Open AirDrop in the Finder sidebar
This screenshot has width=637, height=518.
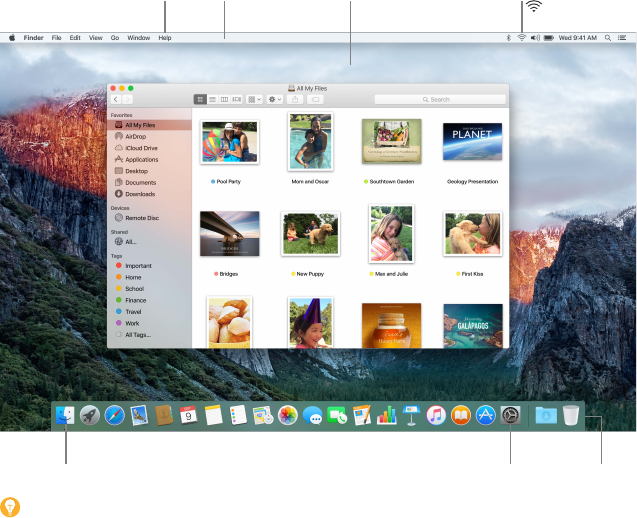tap(136, 136)
